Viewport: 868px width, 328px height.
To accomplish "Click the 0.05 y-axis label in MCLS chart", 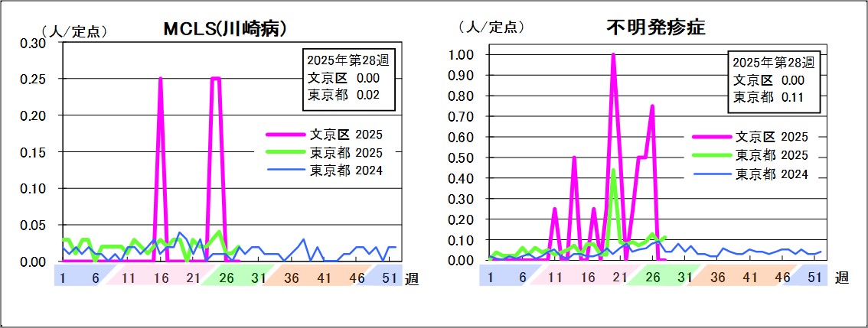I will pyautogui.click(x=34, y=225).
